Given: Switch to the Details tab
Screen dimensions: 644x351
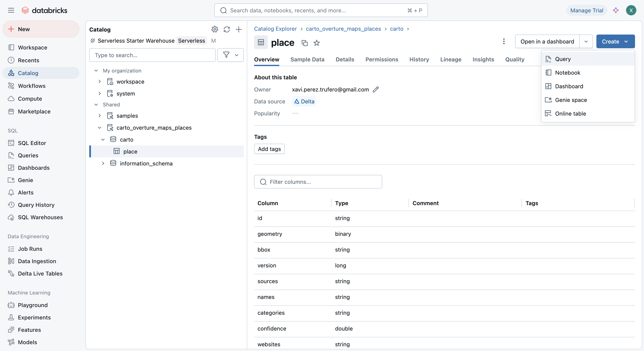Looking at the screenshot, I should click(x=345, y=59).
